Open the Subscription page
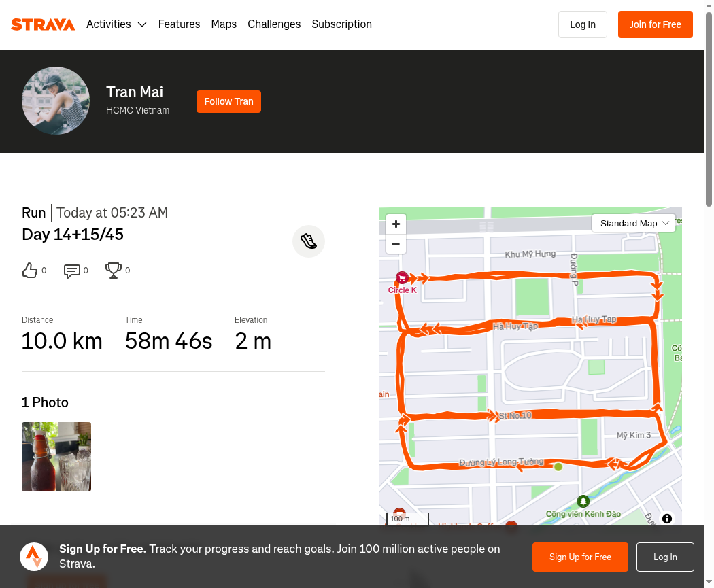714x588 pixels. pos(342,24)
